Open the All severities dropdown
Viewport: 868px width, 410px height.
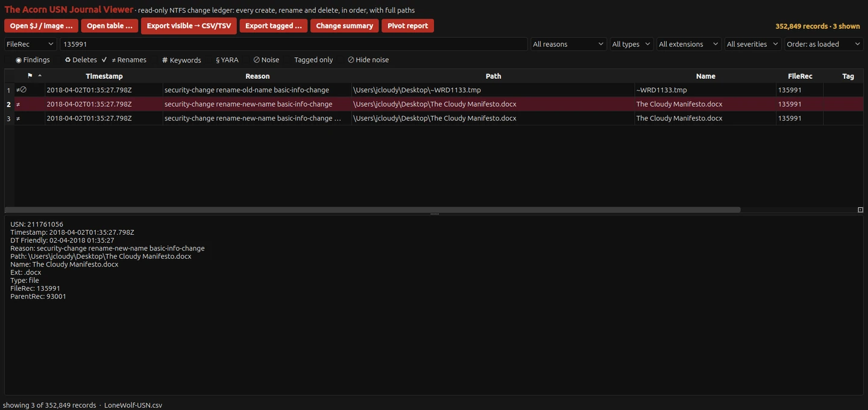coord(753,44)
